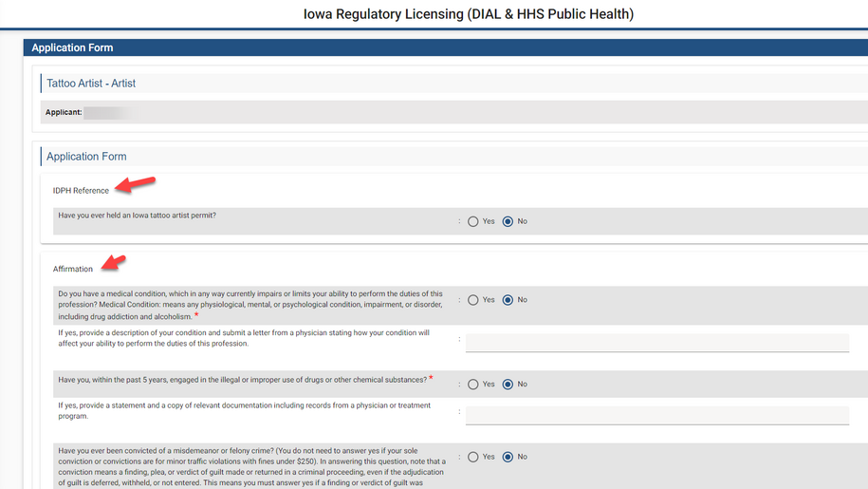Mark No for illegal drug use question

tap(508, 385)
